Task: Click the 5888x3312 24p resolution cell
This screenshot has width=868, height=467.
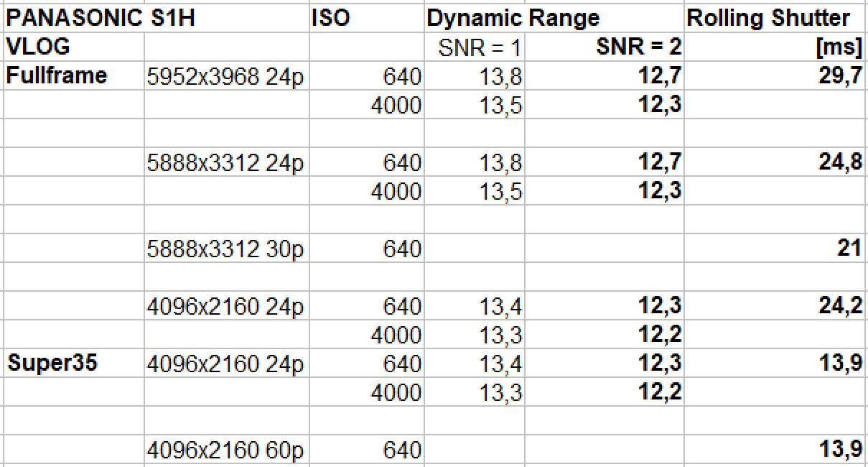Action: (225, 162)
